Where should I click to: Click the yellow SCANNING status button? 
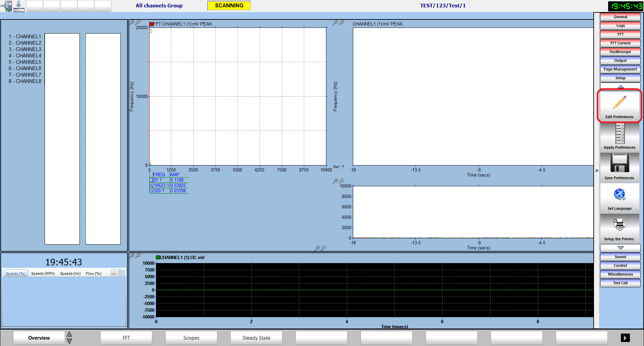tap(229, 6)
